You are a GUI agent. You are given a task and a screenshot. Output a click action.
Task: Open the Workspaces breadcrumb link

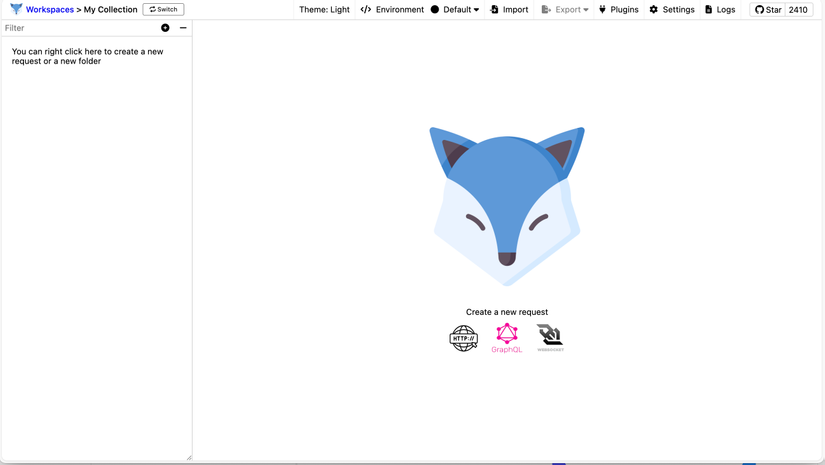[x=49, y=9]
